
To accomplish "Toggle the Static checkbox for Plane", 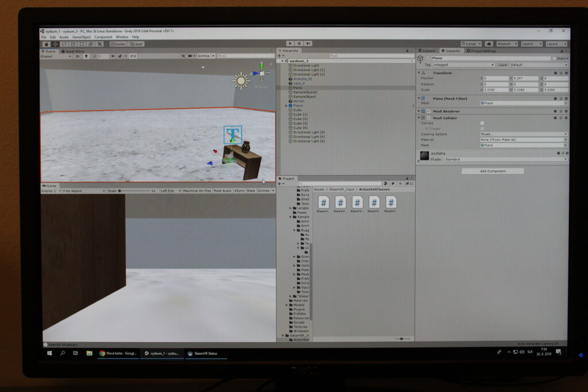I will pos(554,59).
